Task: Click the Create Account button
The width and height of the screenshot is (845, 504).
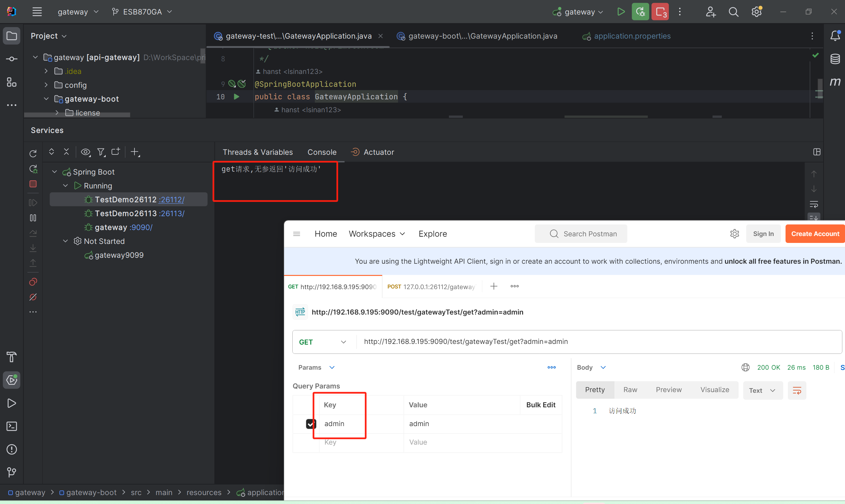Action: pyautogui.click(x=815, y=234)
